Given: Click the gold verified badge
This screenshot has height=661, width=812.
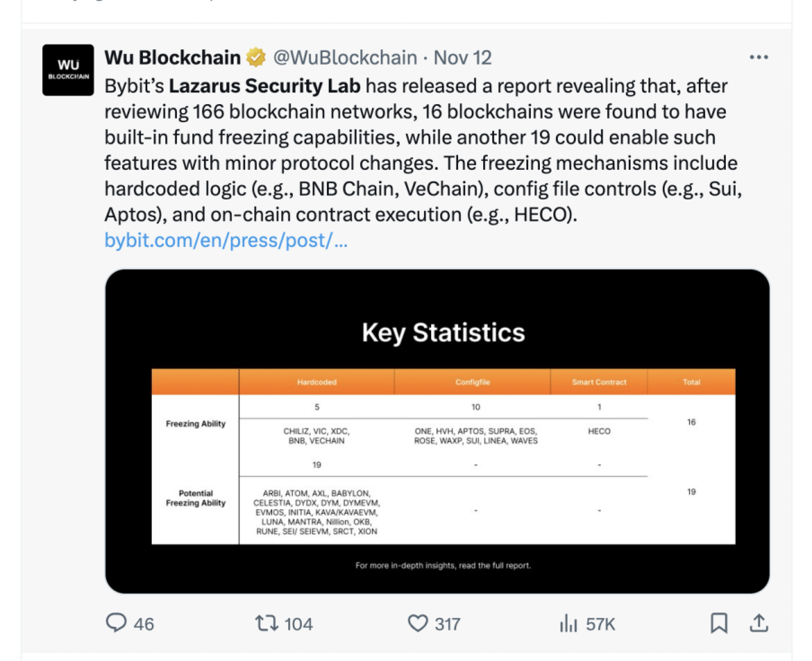Looking at the screenshot, I should pos(254,57).
